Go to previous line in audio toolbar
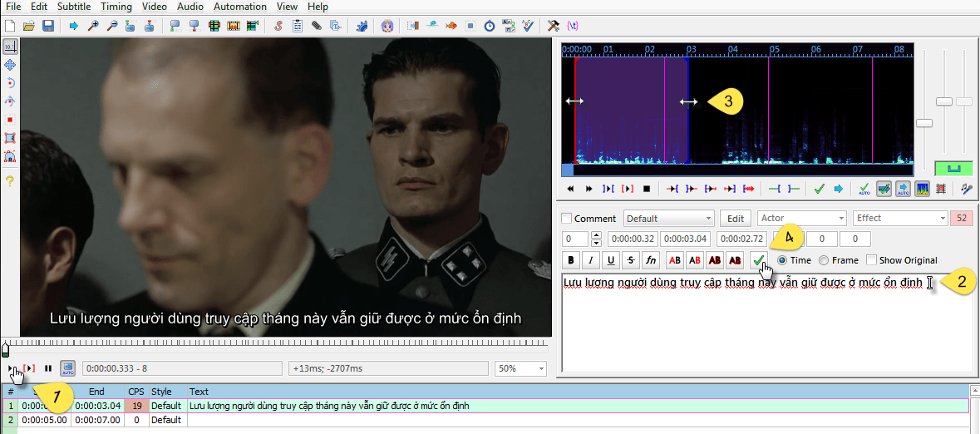Viewport: 980px width, 434px height. pyautogui.click(x=570, y=188)
